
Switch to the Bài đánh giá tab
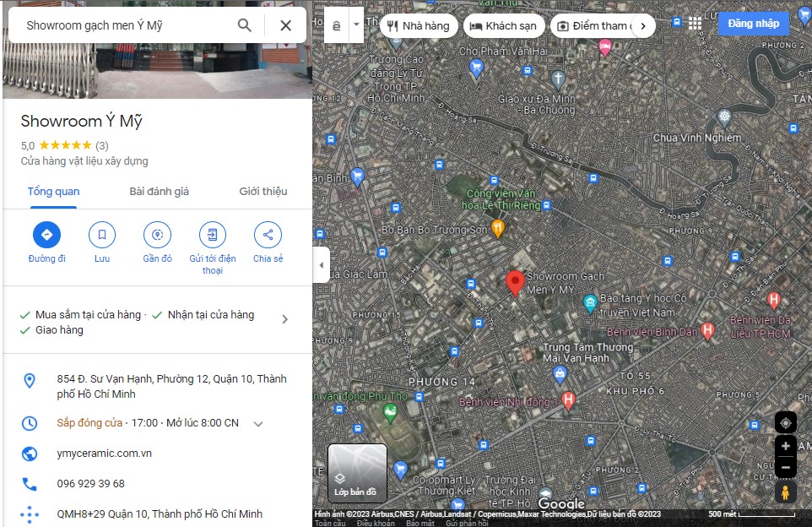point(159,192)
